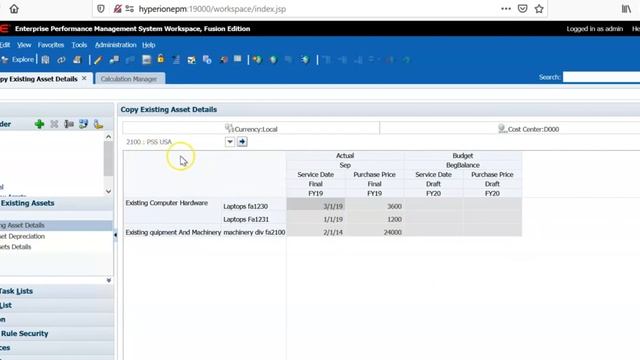Click the grey delete icon beside the green plus
This screenshot has width=640, height=360.
54,124
